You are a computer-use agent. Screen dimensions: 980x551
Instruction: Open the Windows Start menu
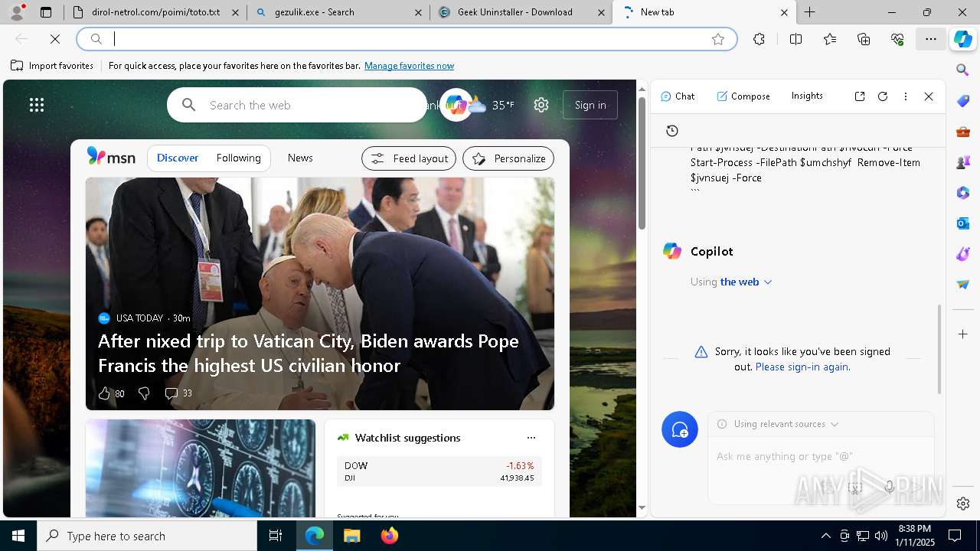tap(18, 536)
